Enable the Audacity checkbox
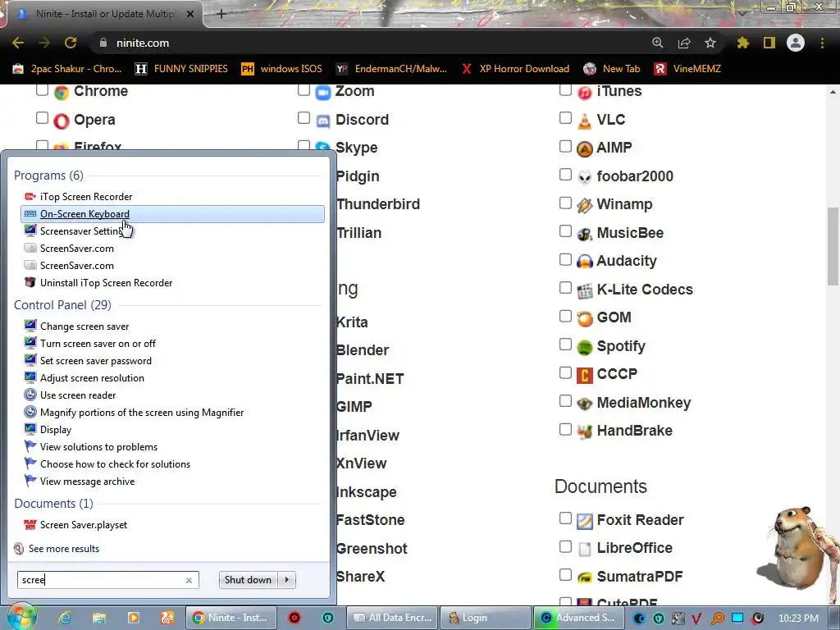The image size is (840, 630). point(565,259)
